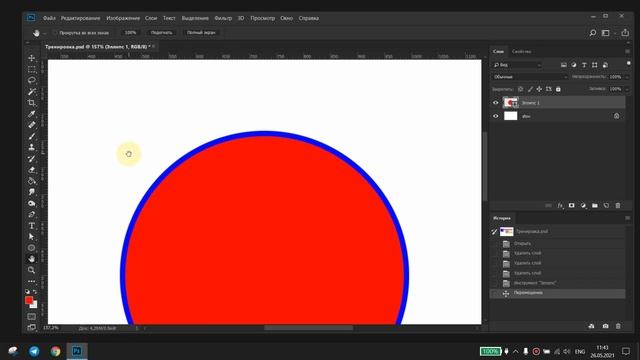Toggle lock image pixels brush icon
The height and width of the screenshot is (360, 640).
coord(530,89)
